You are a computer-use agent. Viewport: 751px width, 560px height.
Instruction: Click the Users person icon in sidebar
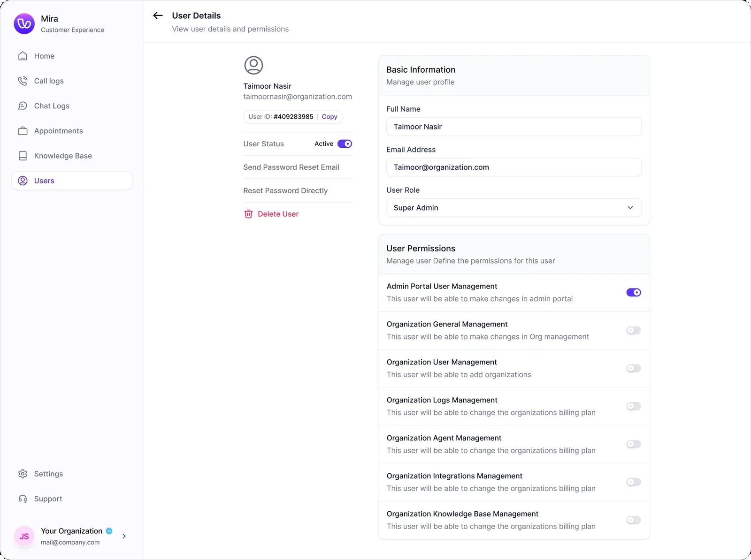23,181
